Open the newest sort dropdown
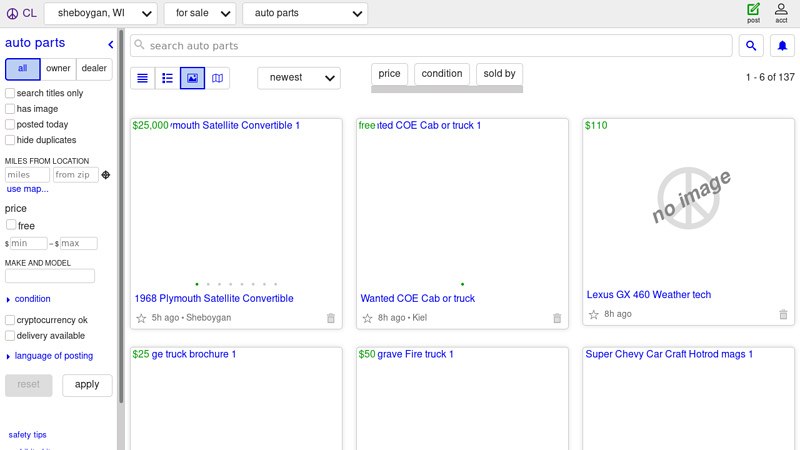This screenshot has width=800, height=450. pyautogui.click(x=298, y=78)
